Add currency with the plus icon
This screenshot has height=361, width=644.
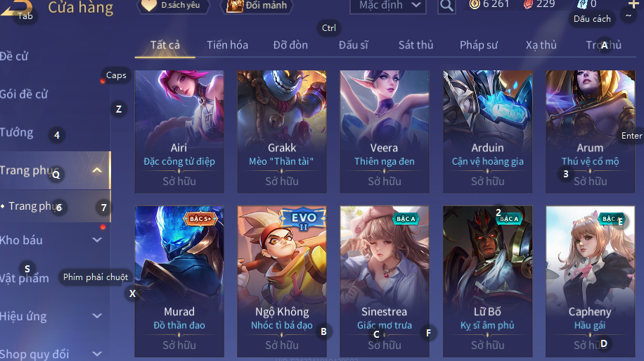[x=633, y=4]
